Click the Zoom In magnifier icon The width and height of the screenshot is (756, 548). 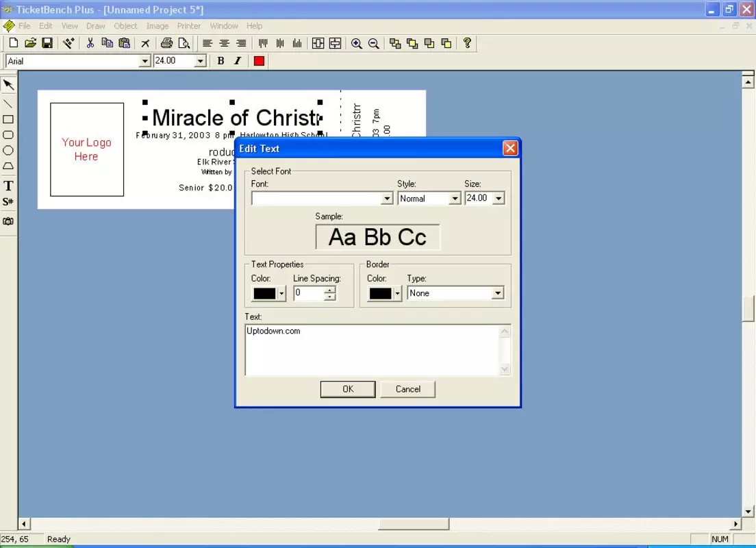coord(356,43)
